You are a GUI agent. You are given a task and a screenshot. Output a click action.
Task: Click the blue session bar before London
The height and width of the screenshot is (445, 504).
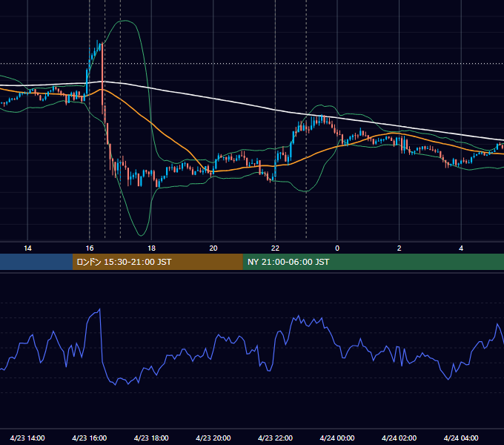(x=36, y=262)
